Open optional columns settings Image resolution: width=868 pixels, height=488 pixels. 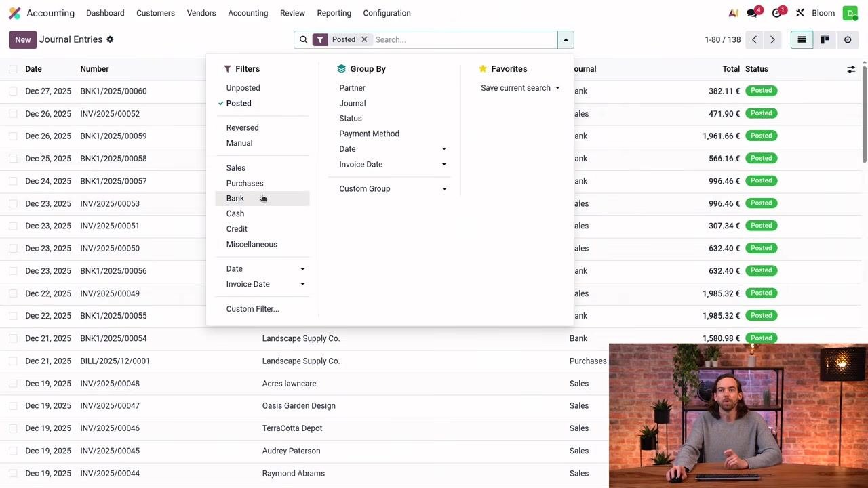pyautogui.click(x=851, y=69)
